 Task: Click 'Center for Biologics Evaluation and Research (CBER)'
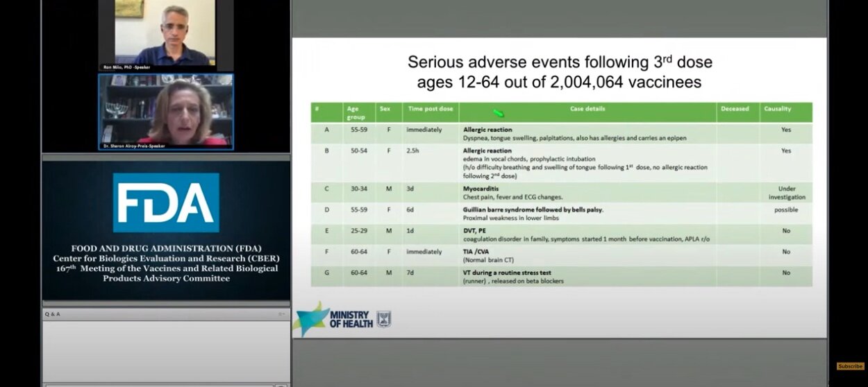point(166,258)
